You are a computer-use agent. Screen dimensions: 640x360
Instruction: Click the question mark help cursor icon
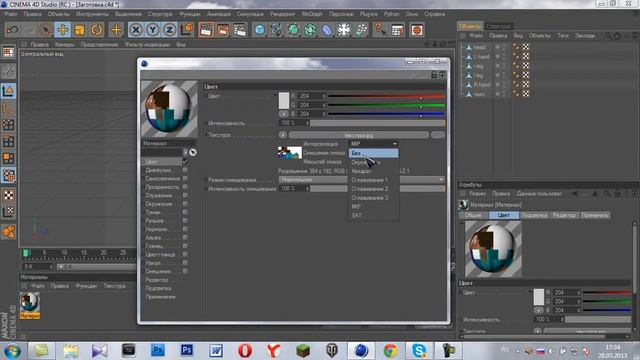coord(380,30)
